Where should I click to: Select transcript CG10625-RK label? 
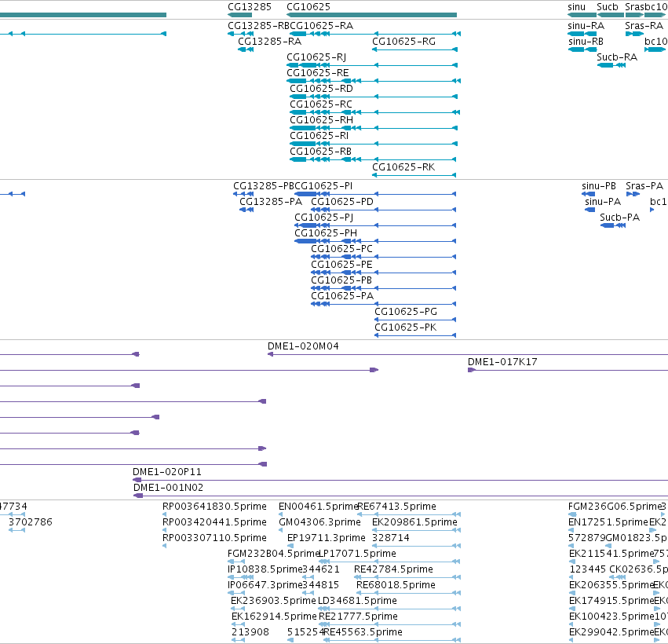click(x=403, y=167)
